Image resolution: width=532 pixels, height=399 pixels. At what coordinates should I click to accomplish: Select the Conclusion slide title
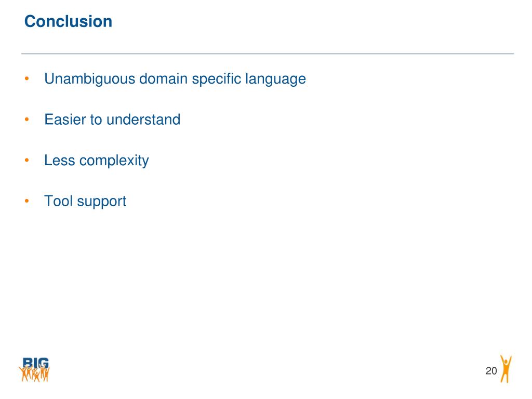point(68,21)
